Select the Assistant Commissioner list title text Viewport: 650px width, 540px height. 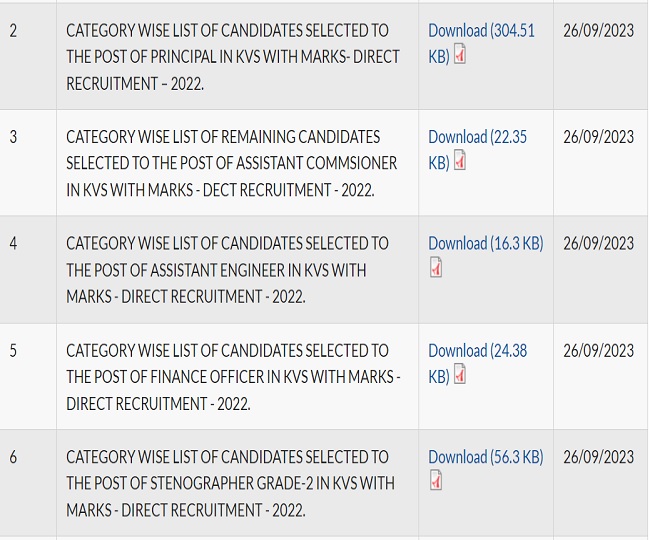pyautogui.click(x=231, y=163)
